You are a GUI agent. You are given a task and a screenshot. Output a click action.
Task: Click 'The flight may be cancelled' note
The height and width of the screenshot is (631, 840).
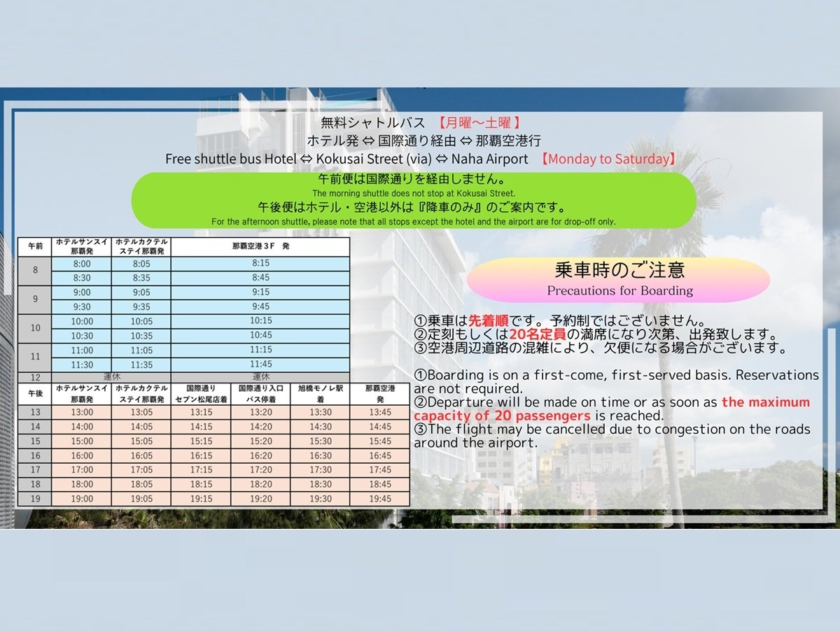pyautogui.click(x=612, y=436)
